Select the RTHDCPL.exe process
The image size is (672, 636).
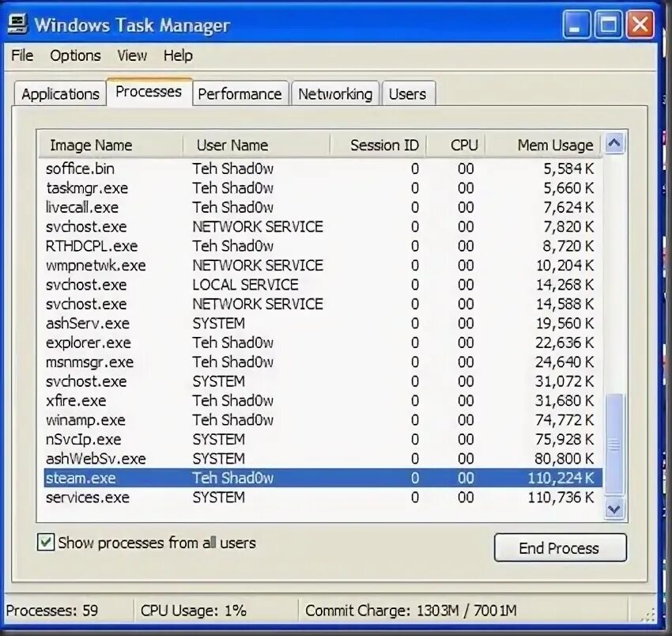point(323,246)
